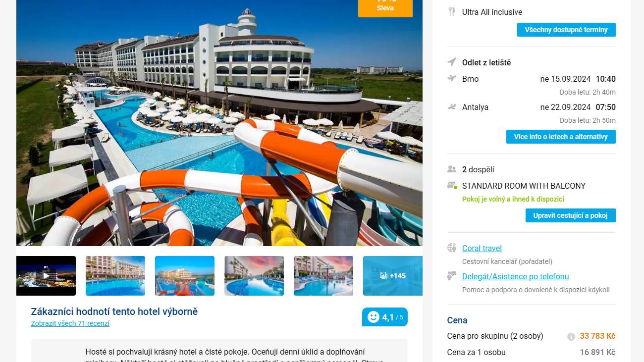Click the info icon next to group price
Viewport: 644px width, 362px height.
[571, 336]
